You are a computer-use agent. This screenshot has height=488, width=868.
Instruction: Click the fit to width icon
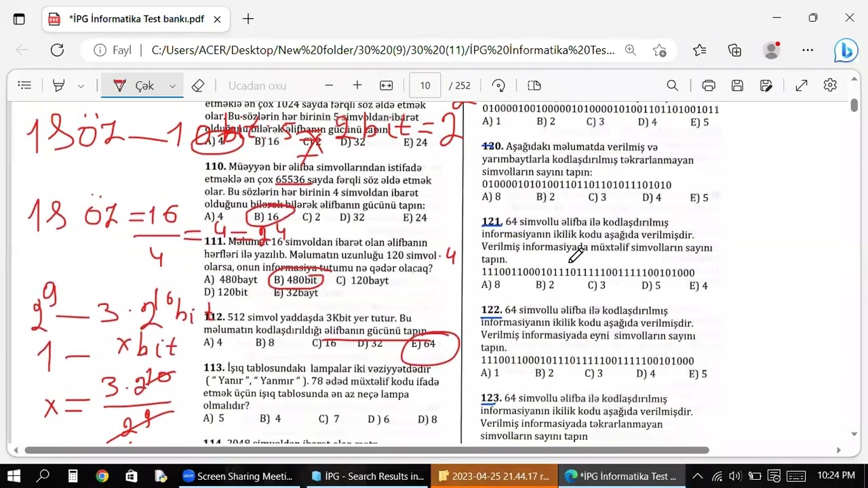[387, 85]
